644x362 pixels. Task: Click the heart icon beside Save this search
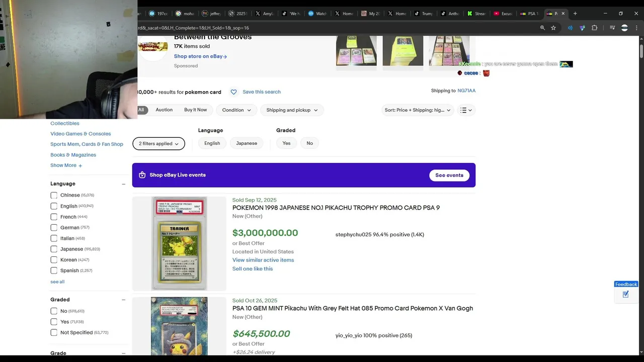click(x=233, y=92)
